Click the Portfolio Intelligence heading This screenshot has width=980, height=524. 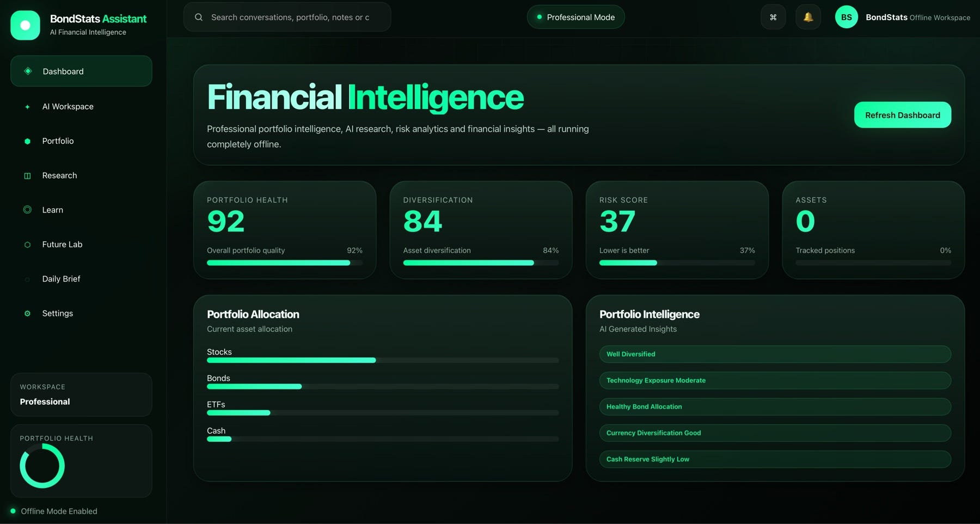click(650, 314)
